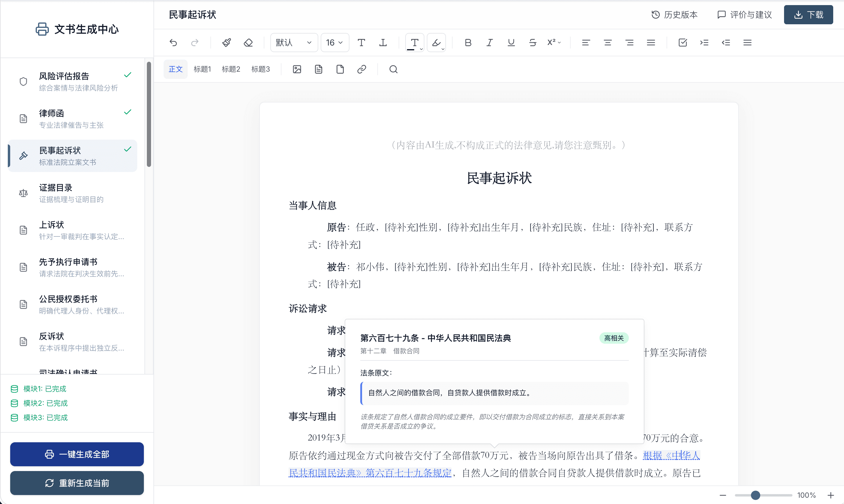Decrease font size icon
The width and height of the screenshot is (844, 504).
(383, 43)
